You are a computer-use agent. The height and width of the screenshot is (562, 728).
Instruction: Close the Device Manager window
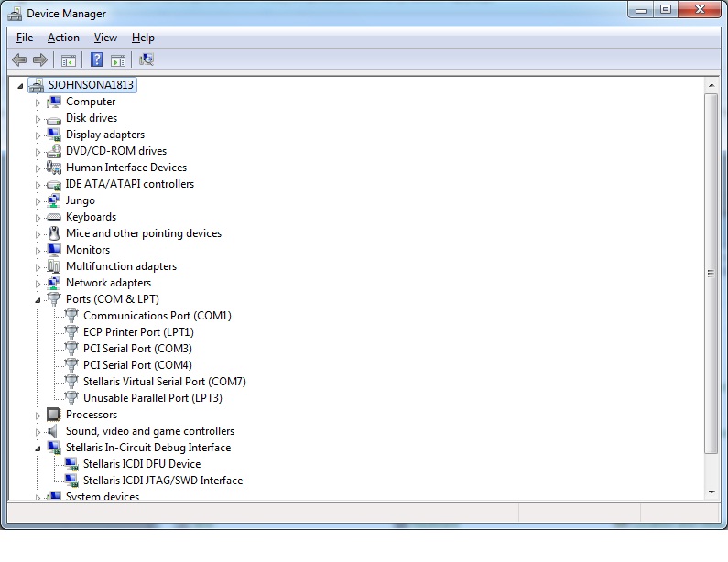point(700,9)
